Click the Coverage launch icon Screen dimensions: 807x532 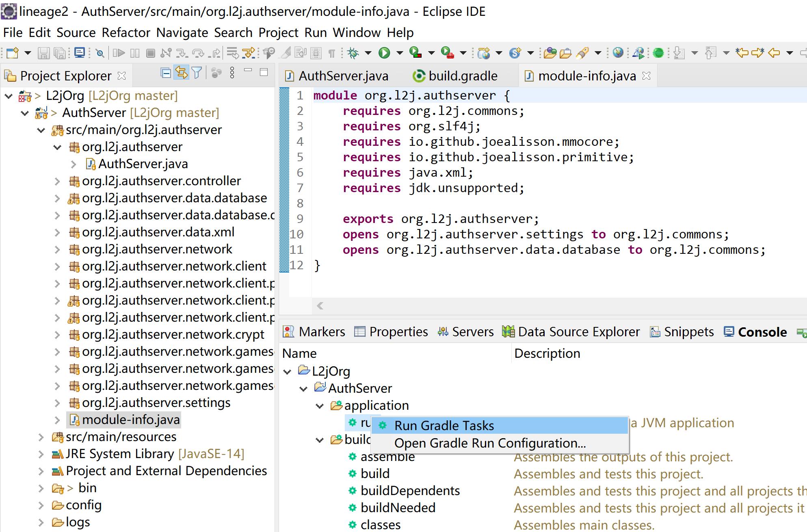click(x=415, y=53)
